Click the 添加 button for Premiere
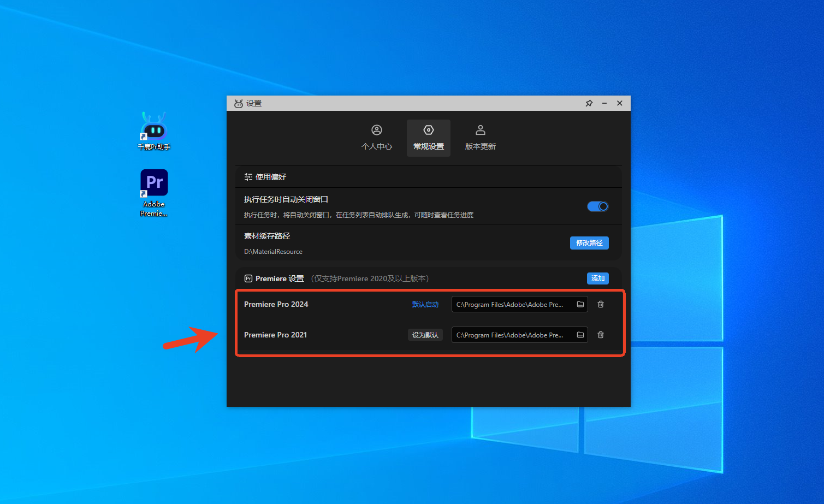The width and height of the screenshot is (824, 504). click(597, 278)
